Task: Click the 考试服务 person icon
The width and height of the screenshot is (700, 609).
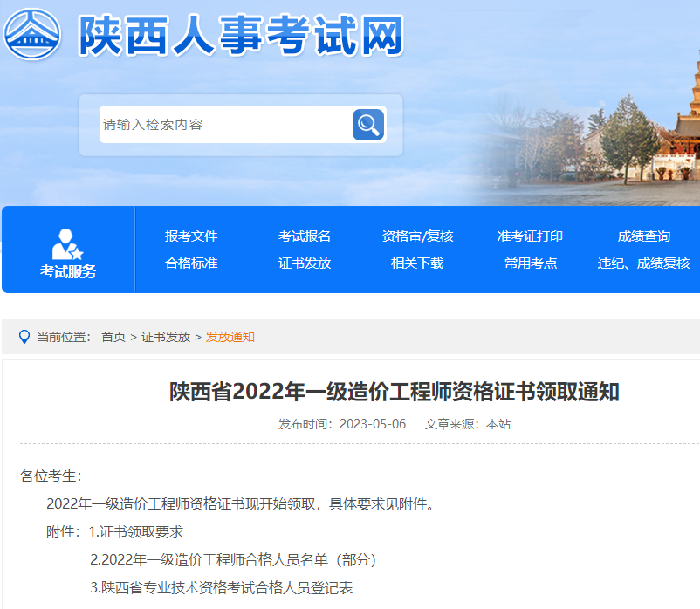Action: pyautogui.click(x=67, y=243)
